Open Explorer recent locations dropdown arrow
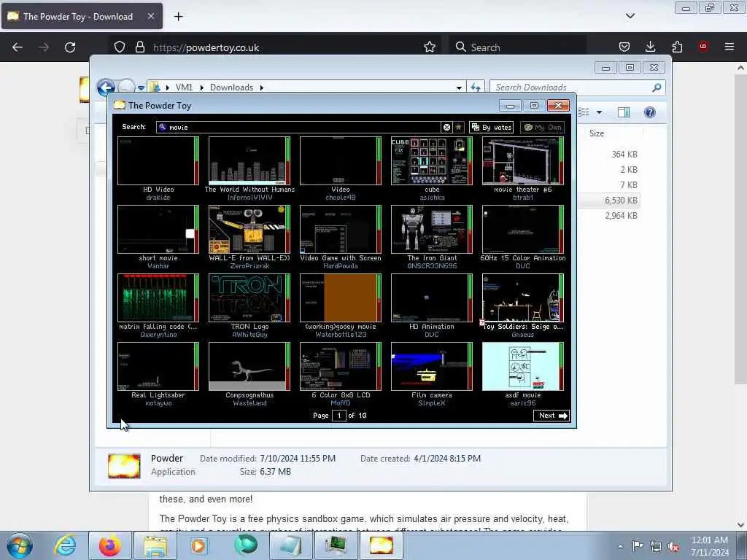 tap(141, 87)
